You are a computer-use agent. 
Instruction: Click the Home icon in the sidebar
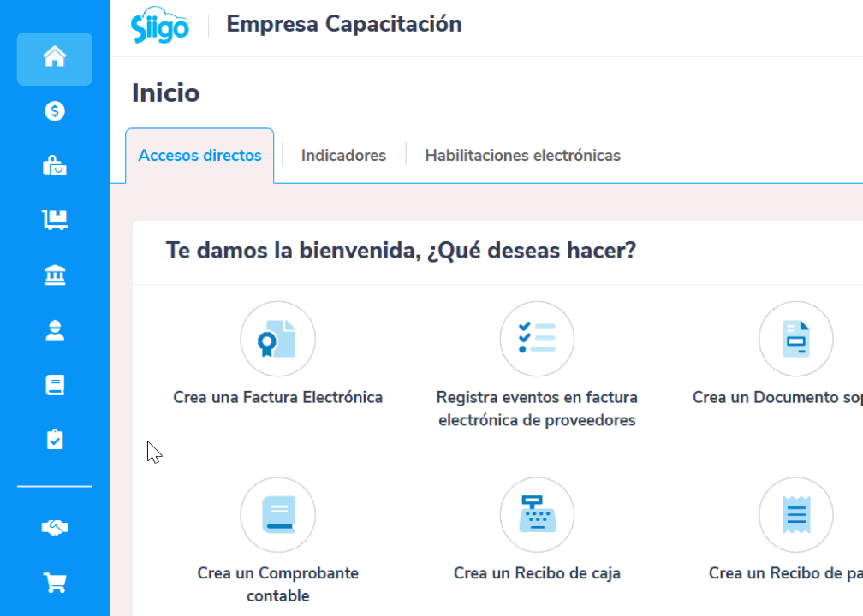coord(55,58)
